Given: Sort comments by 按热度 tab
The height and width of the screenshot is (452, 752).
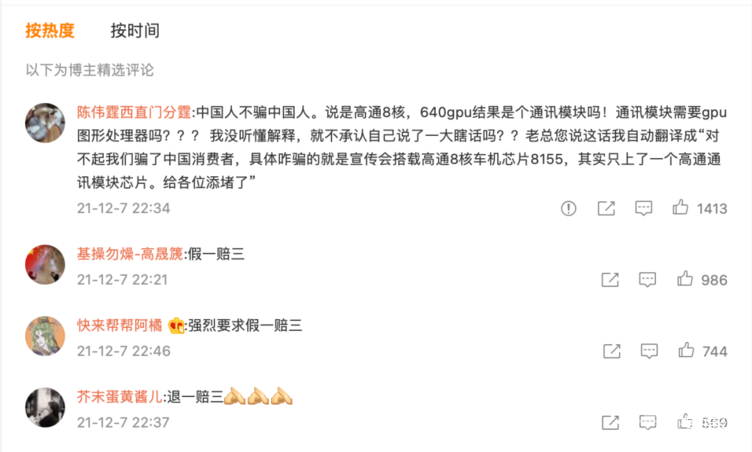Looking at the screenshot, I should click(x=50, y=31).
